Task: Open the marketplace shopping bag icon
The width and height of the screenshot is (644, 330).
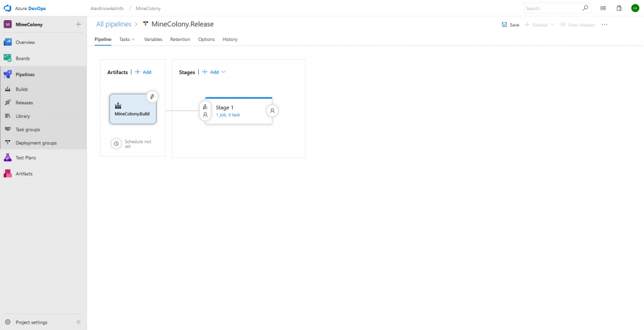Action: pos(619,8)
